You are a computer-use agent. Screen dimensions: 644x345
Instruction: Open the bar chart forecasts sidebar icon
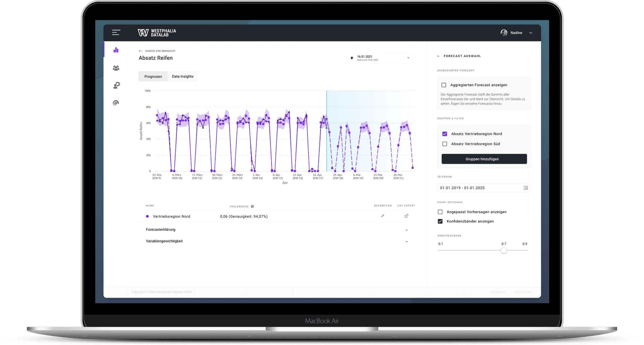point(116,50)
